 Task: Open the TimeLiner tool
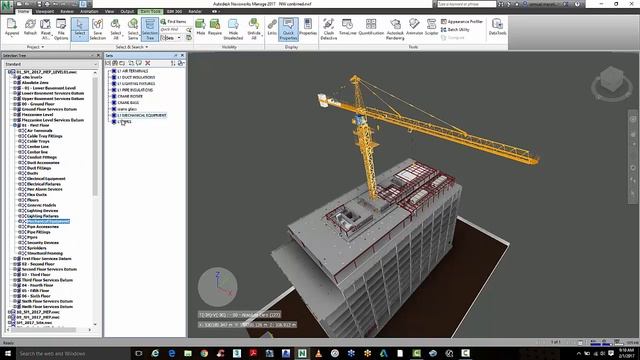tap(347, 27)
